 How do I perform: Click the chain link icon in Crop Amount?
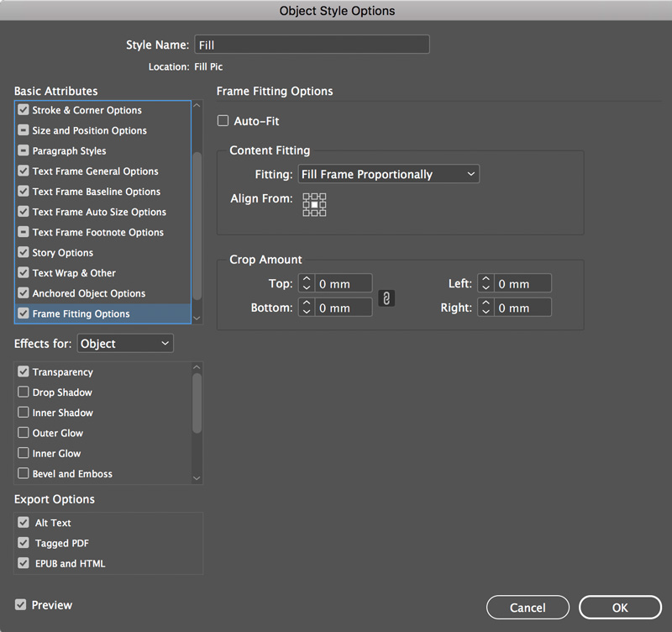pyautogui.click(x=386, y=298)
